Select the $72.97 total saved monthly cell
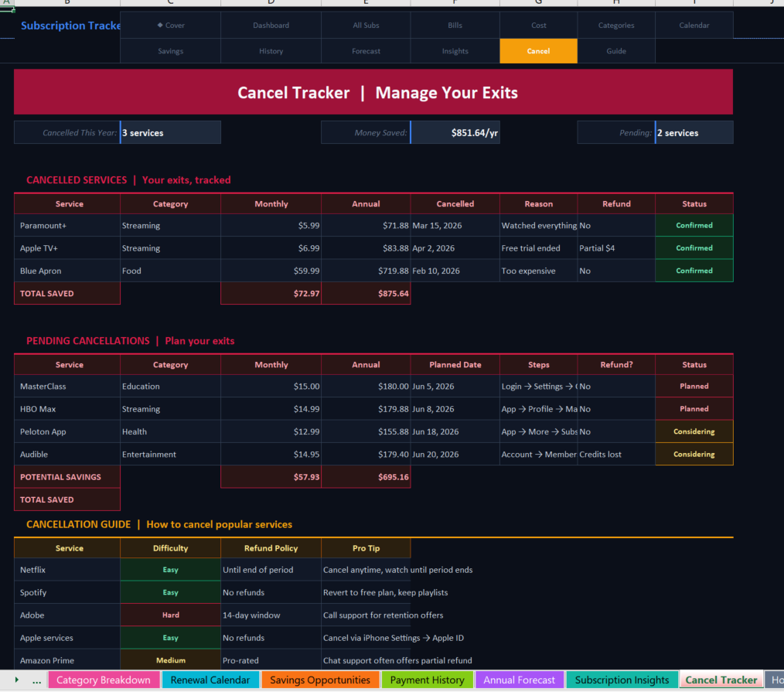The height and width of the screenshot is (692, 784). click(x=271, y=294)
